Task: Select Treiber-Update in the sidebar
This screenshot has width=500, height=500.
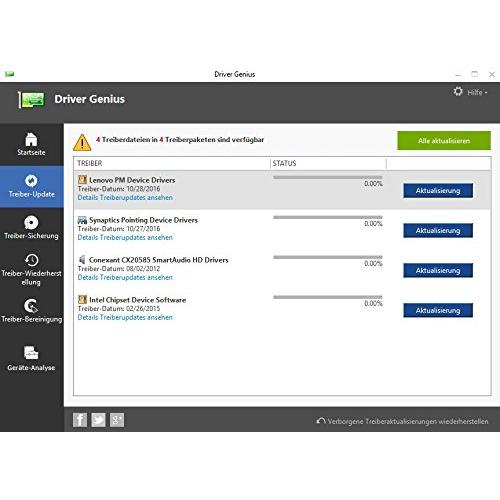Action: click(x=32, y=187)
